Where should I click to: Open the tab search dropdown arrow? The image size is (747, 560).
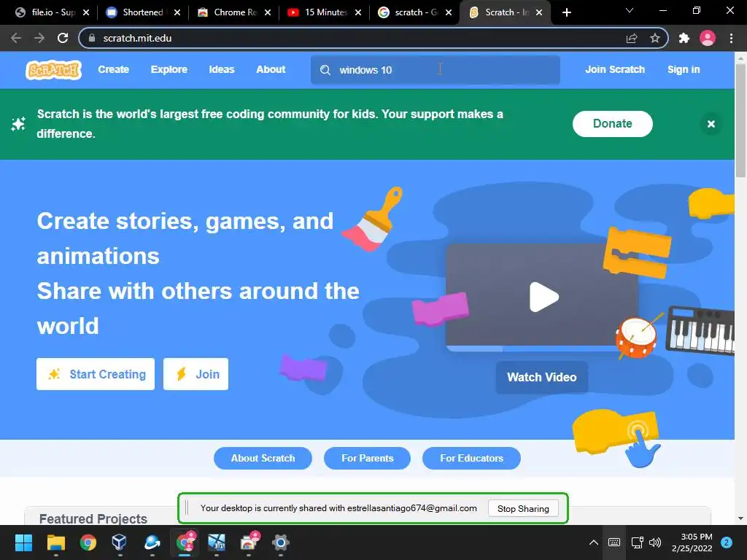coord(630,10)
